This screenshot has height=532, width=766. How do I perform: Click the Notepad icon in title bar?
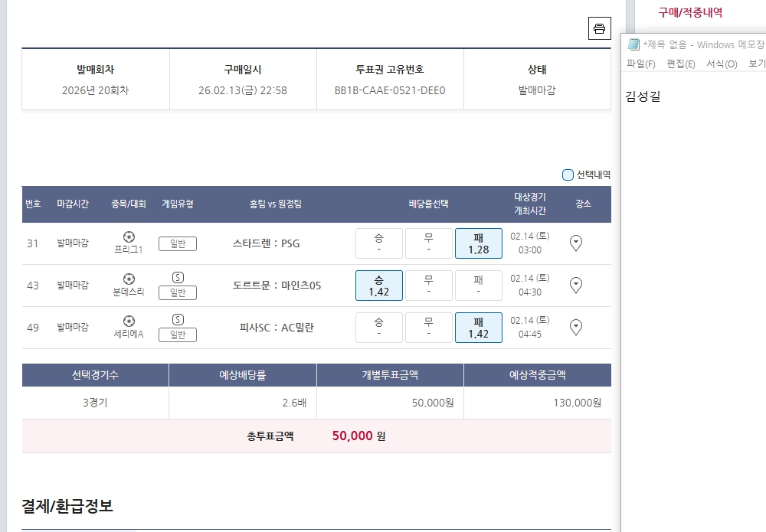point(633,44)
